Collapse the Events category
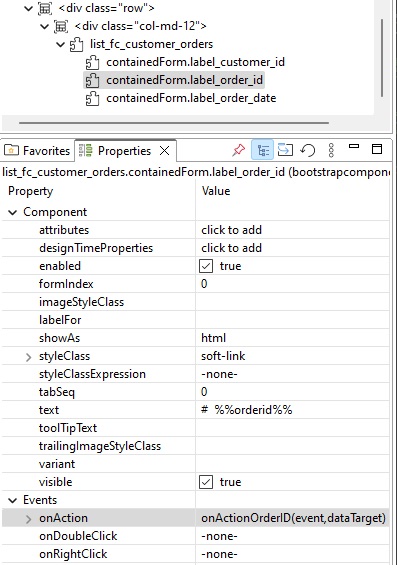397x565 pixels. coord(13,500)
